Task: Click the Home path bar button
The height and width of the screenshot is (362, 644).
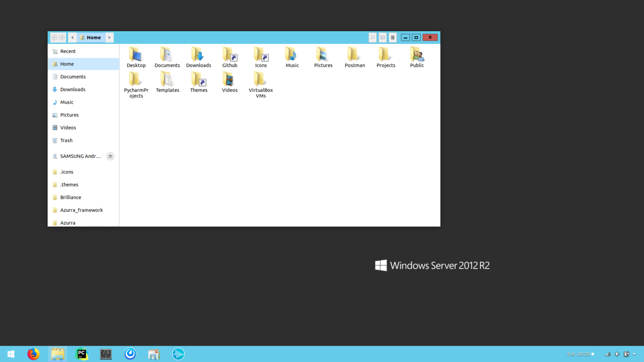Action: click(91, 37)
